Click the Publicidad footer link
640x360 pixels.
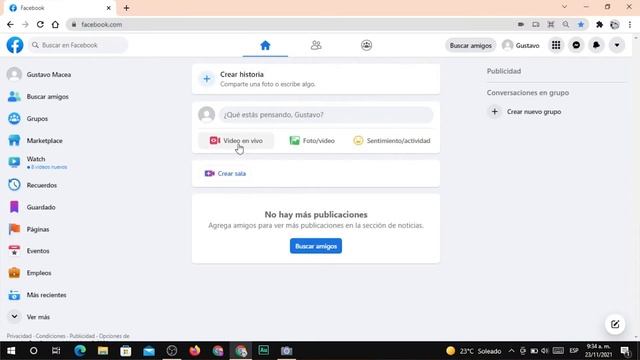82,336
